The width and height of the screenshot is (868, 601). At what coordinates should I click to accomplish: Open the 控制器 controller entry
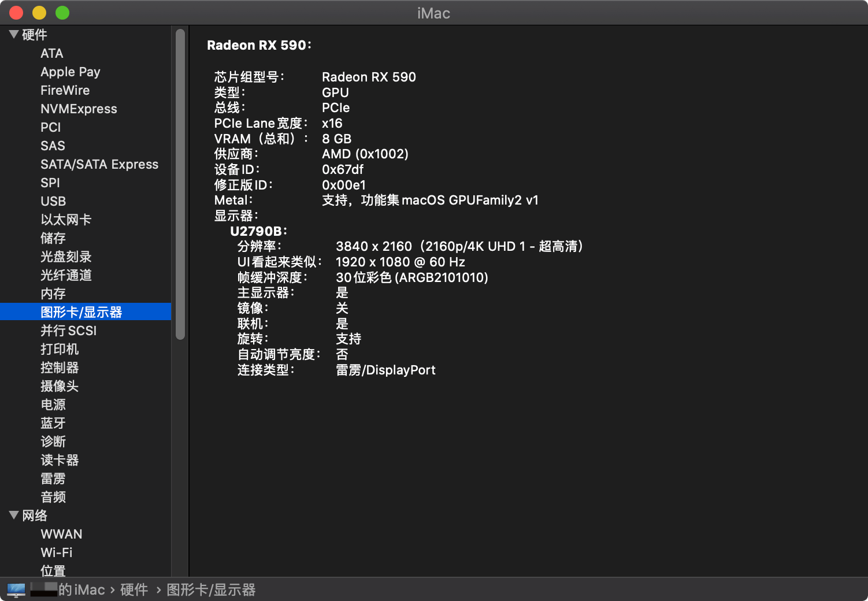point(60,368)
